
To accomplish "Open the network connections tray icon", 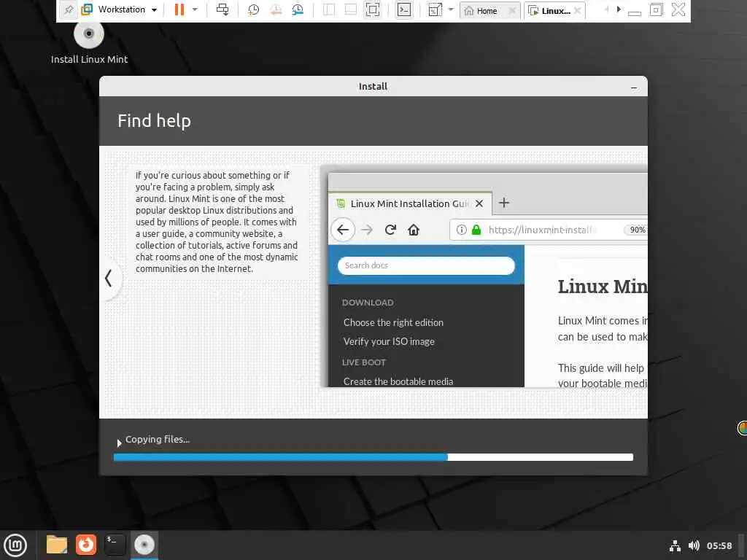I will point(675,545).
